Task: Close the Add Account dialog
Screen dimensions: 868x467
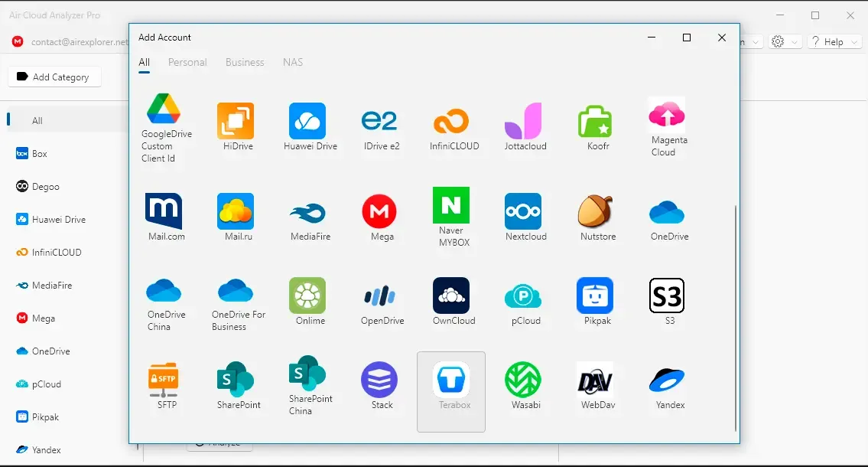Action: 722,38
